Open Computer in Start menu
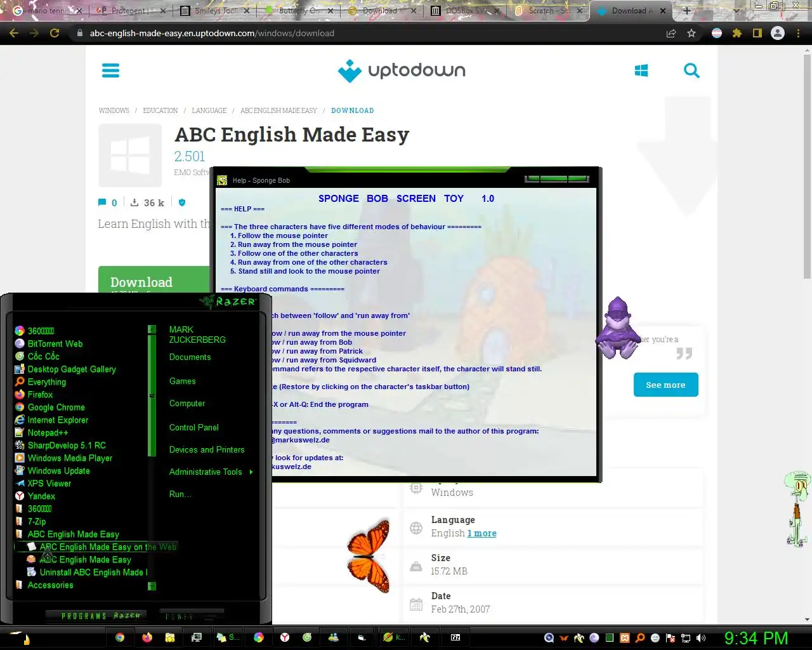 click(187, 403)
